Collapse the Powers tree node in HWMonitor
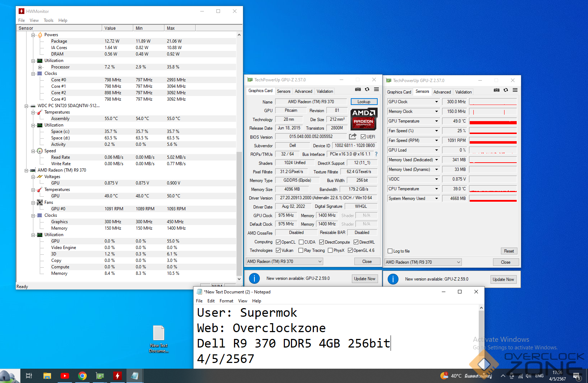 [x=33, y=35]
